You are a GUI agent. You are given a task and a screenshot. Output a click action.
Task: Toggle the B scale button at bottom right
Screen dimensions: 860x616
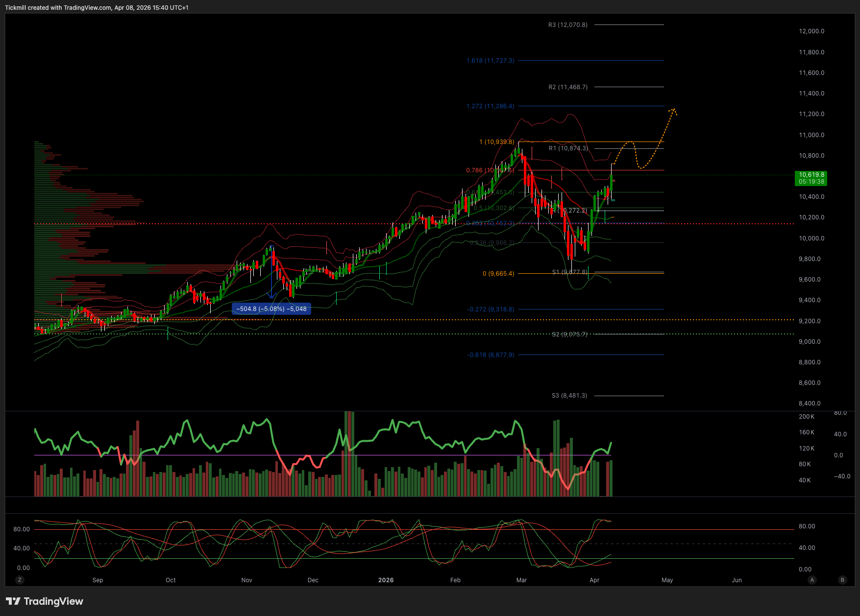pyautogui.click(x=842, y=580)
